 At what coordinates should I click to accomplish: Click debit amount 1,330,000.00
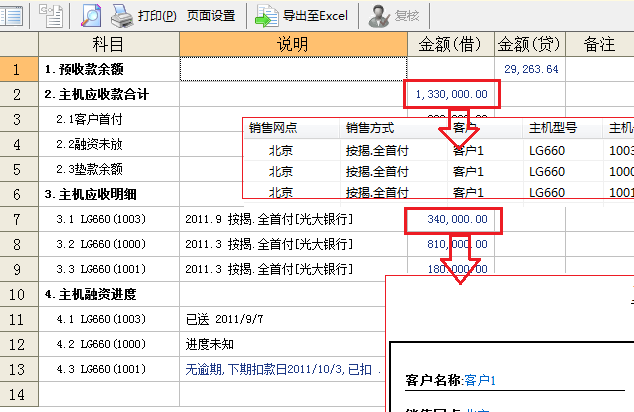(x=452, y=94)
